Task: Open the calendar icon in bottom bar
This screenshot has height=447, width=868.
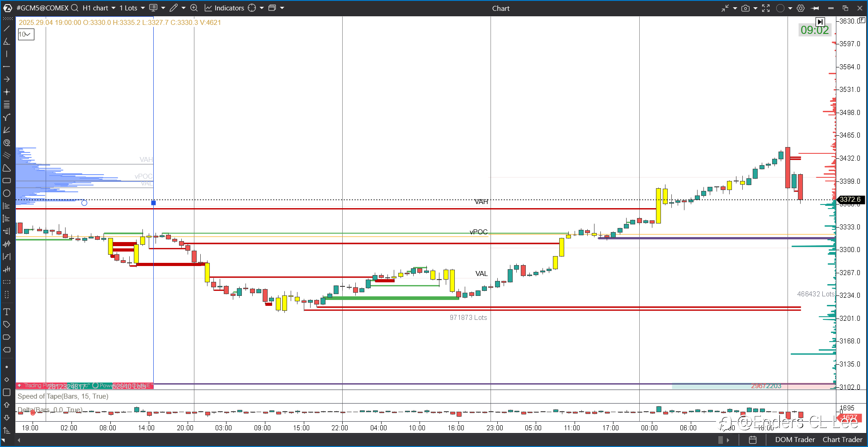Action: [x=753, y=439]
